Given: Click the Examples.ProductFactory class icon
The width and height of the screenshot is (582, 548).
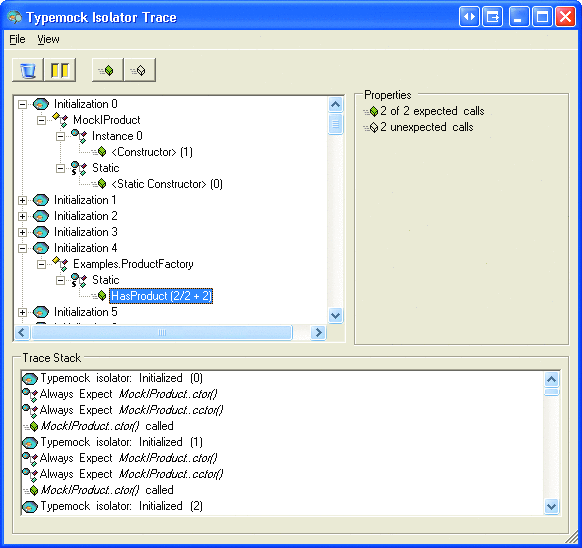Looking at the screenshot, I should 61,264.
